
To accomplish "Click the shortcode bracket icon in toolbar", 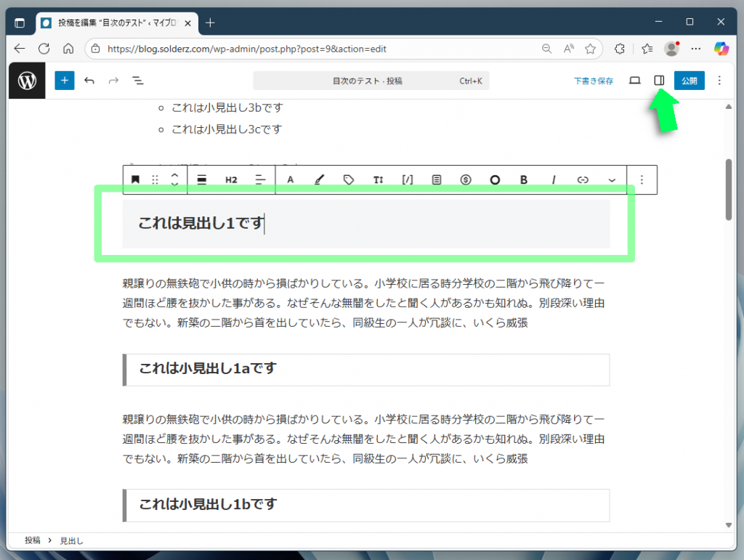I will [x=407, y=179].
